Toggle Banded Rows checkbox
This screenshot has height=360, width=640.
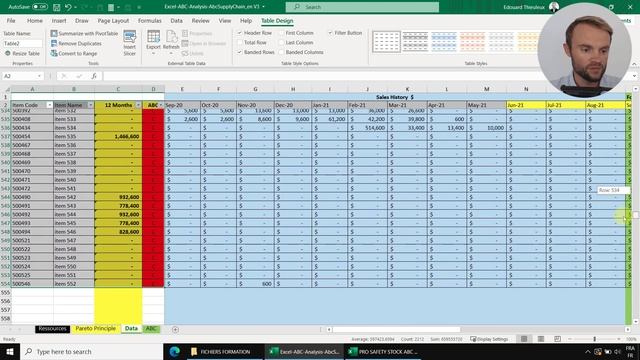pyautogui.click(x=240, y=52)
